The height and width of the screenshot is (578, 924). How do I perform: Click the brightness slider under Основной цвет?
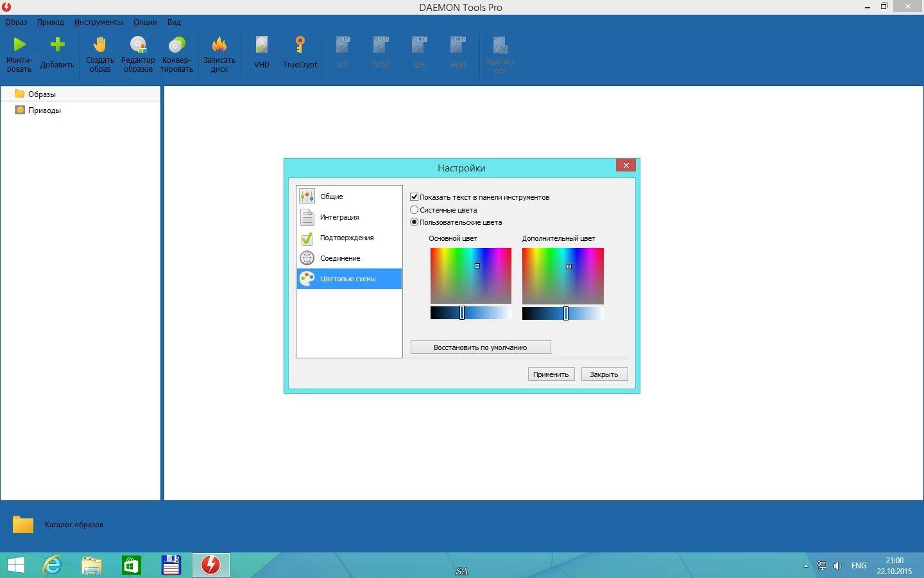(471, 313)
